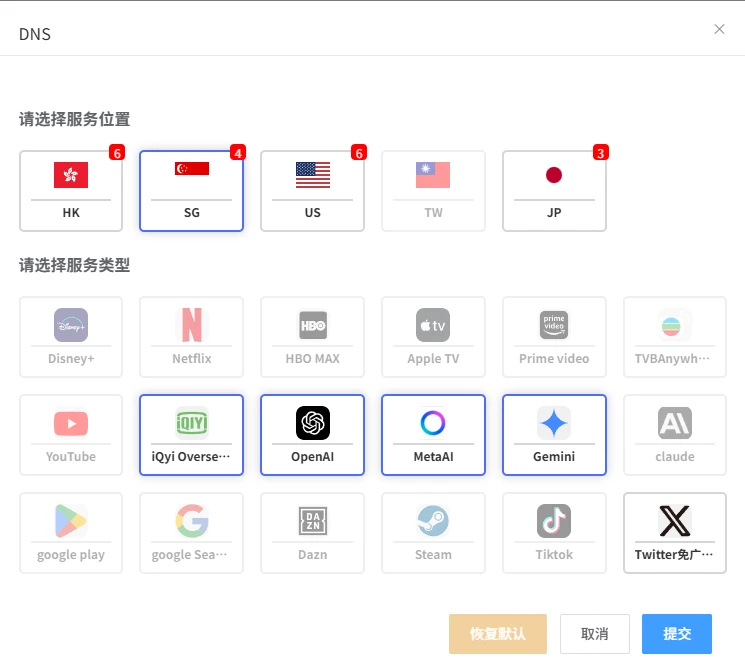The image size is (745, 672).
Task: Select the Tiktok service icon
Action: pyautogui.click(x=554, y=521)
